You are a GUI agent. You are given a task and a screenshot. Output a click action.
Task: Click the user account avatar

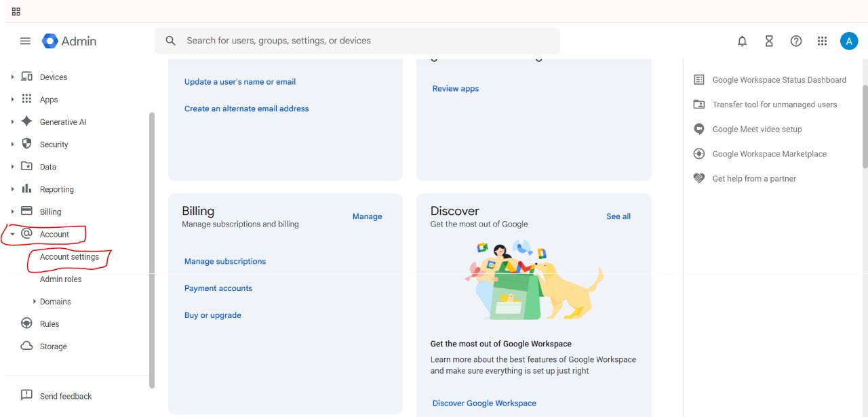click(849, 41)
